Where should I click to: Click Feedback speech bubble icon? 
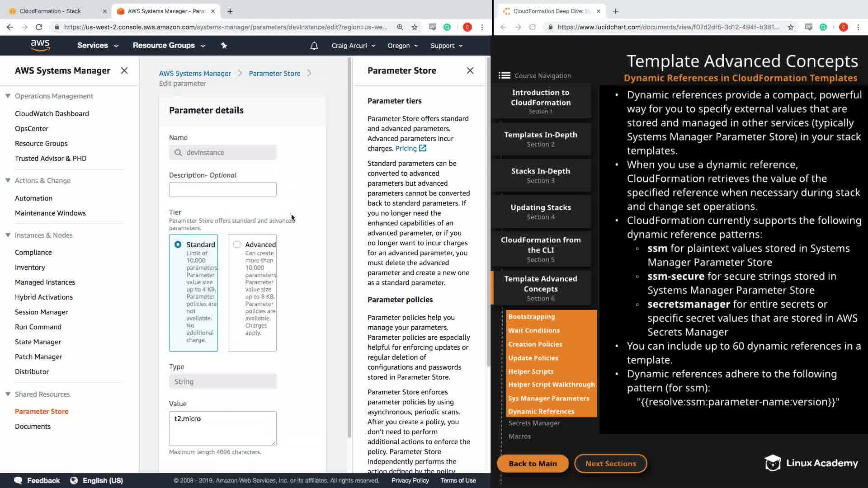[x=18, y=480]
